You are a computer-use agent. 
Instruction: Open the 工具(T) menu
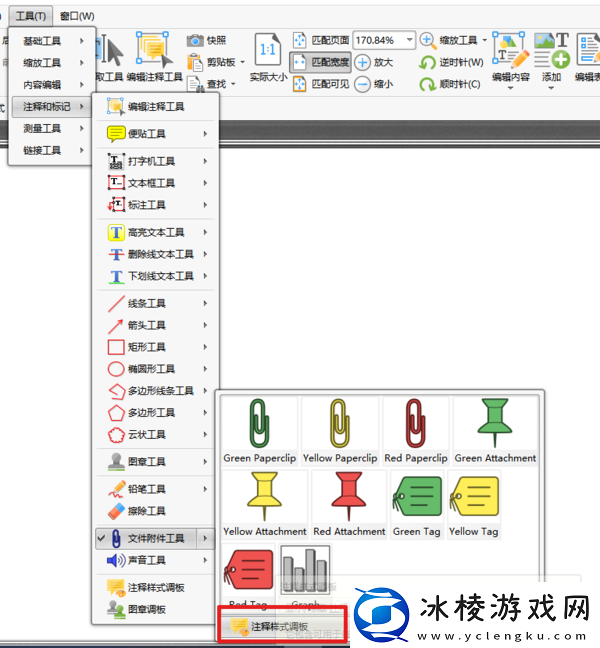click(x=31, y=16)
